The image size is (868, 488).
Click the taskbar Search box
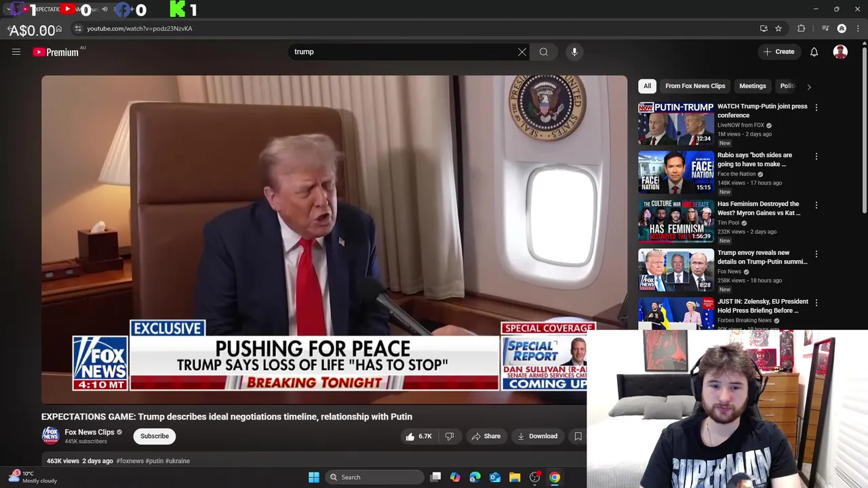click(374, 477)
